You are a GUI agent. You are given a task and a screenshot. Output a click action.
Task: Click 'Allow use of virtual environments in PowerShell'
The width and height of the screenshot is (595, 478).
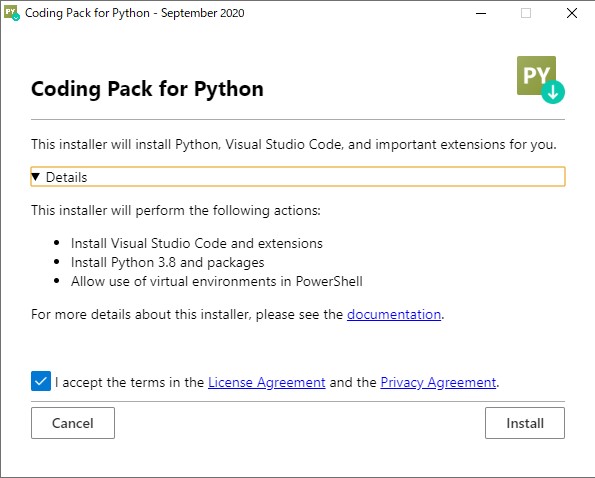coord(217,281)
